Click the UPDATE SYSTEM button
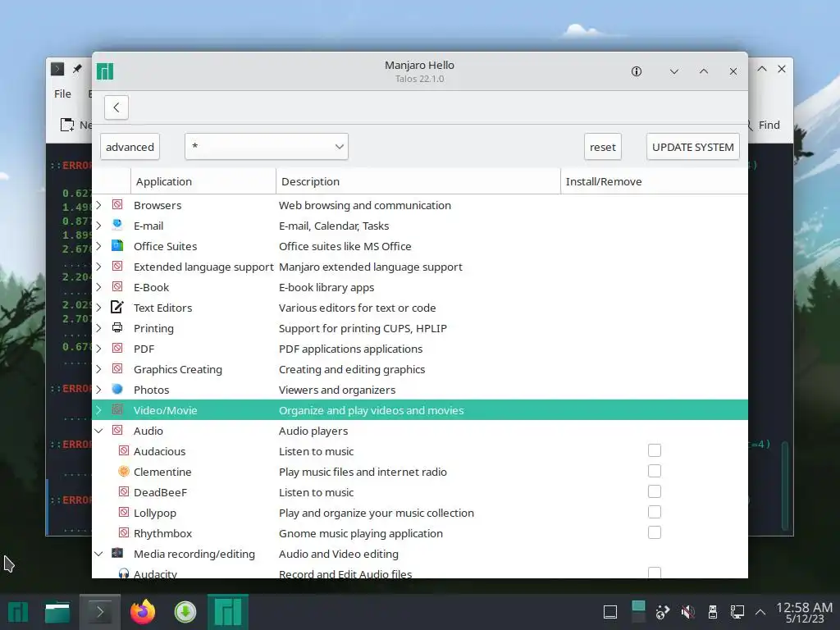 point(692,146)
